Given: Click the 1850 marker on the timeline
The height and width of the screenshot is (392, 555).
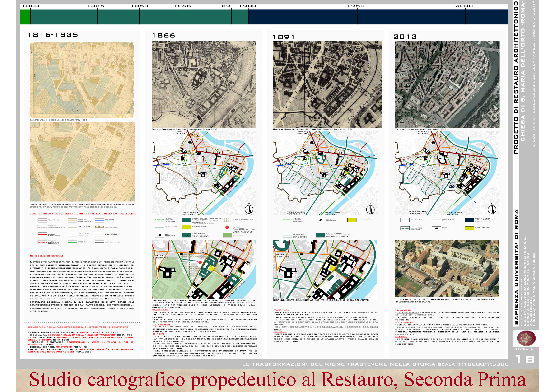Looking at the screenshot, I should point(140,6).
